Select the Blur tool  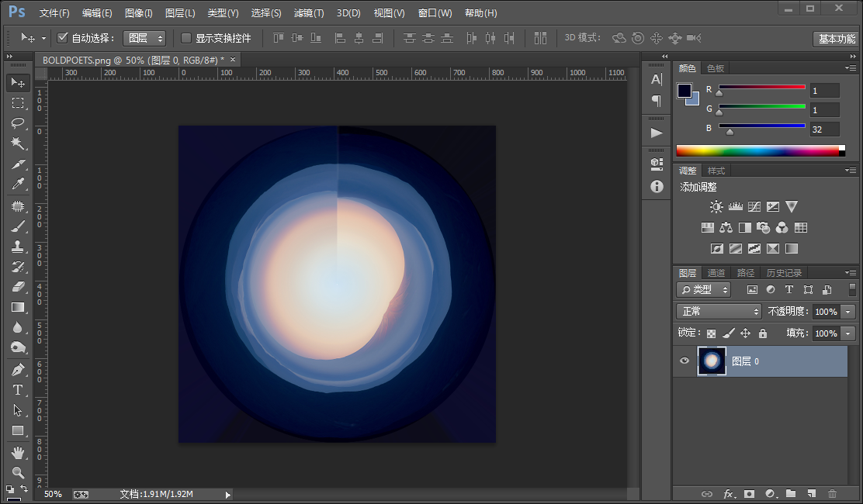18,327
